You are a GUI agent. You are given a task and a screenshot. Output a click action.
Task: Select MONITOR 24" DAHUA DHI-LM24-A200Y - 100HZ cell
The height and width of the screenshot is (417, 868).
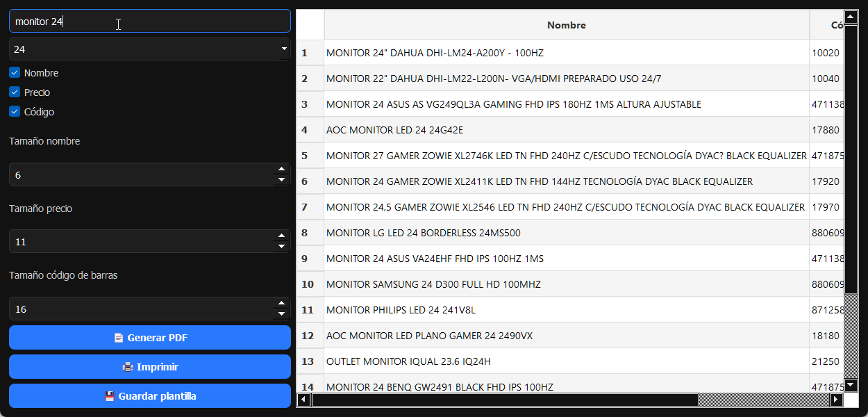coord(567,53)
